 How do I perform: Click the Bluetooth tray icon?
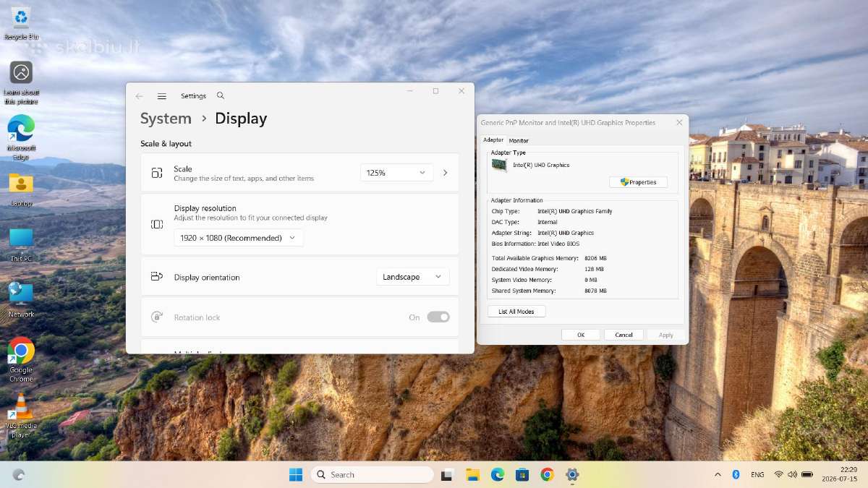point(736,474)
